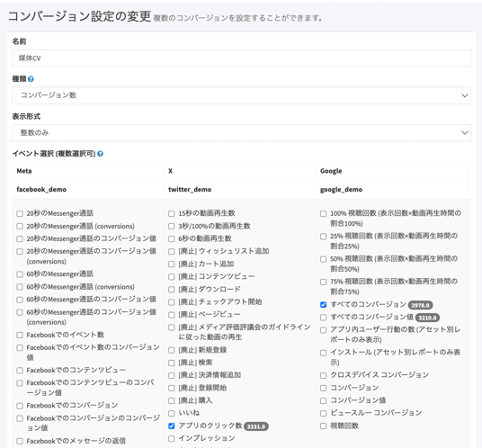
Task: Tick the Google コンバージョン値 checkbox
Action: 323,400
